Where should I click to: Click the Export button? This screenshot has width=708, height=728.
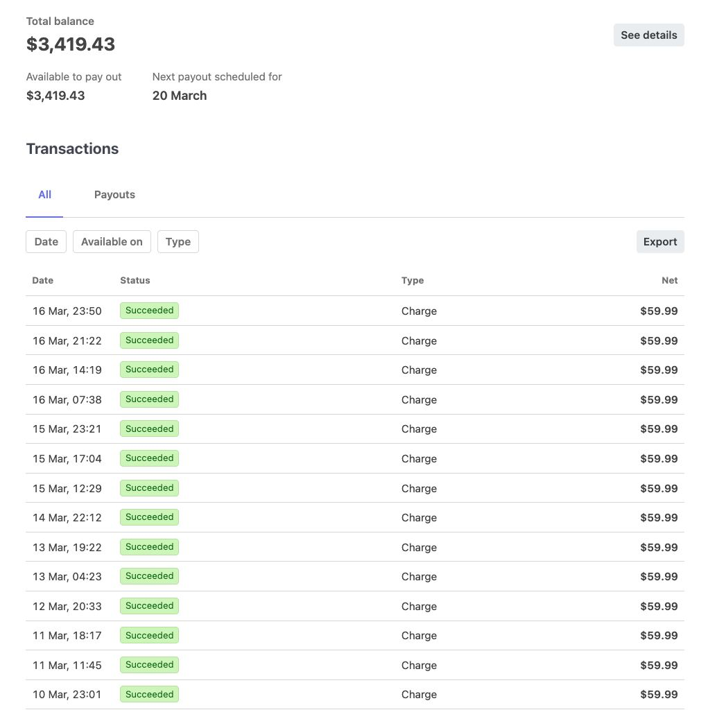tap(659, 241)
